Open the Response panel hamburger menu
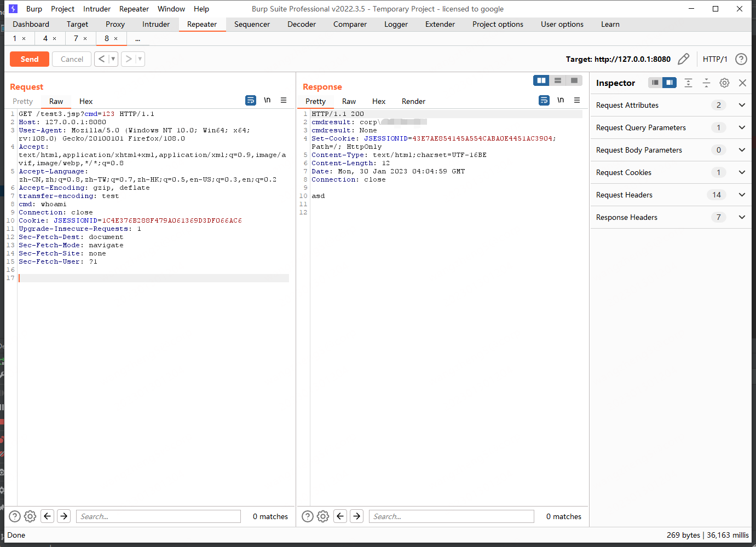The height and width of the screenshot is (547, 756). [x=577, y=100]
